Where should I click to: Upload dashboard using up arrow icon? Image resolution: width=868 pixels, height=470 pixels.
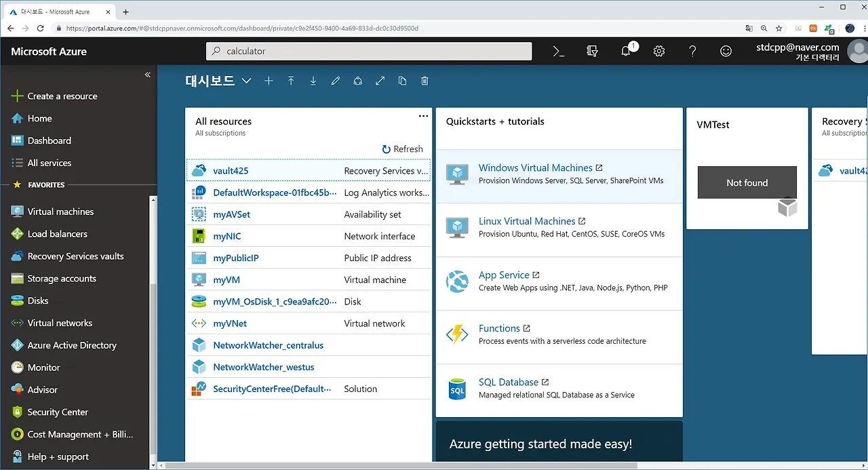coord(291,81)
